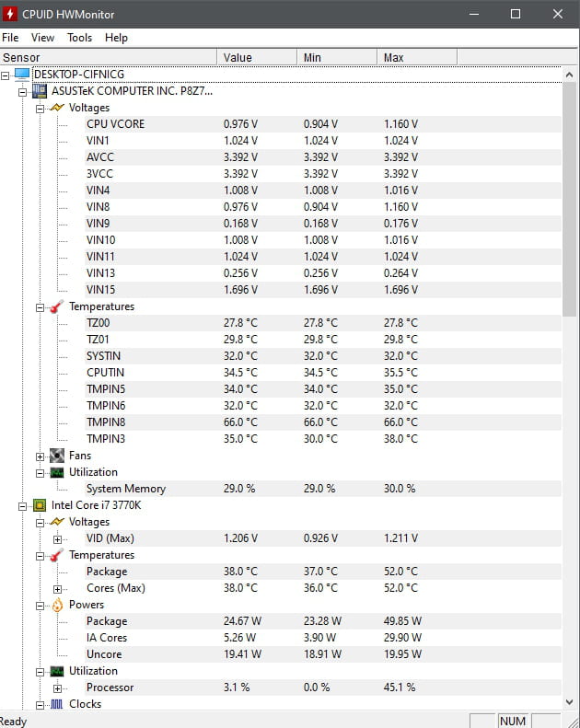The image size is (580, 728).
Task: Click the motherboard Temperatures thermometer icon
Action: click(57, 306)
